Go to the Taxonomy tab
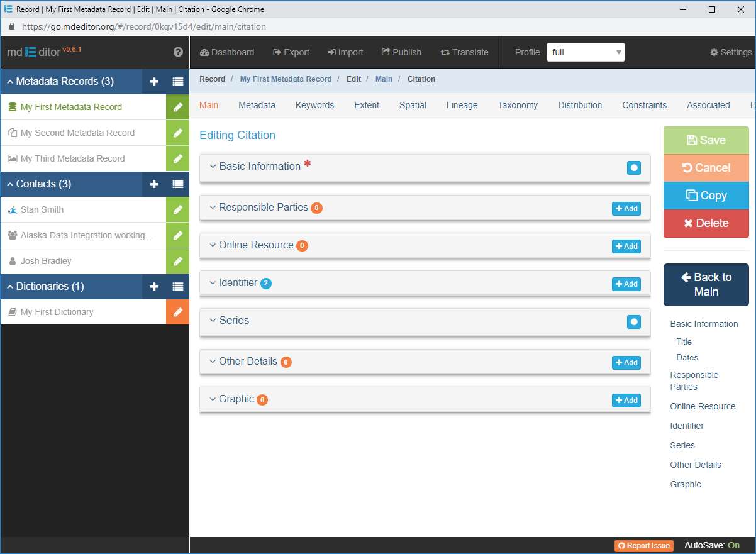This screenshot has width=756, height=554. 518,105
